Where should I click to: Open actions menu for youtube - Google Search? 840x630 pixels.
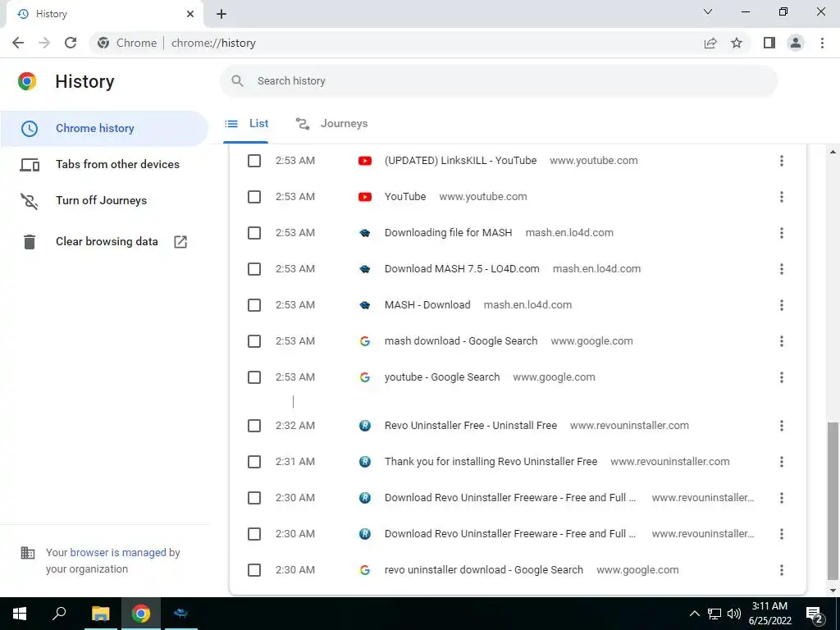[x=782, y=377]
